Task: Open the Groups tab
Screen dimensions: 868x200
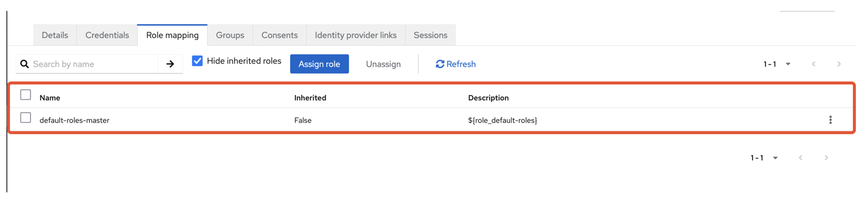Action: click(x=230, y=35)
